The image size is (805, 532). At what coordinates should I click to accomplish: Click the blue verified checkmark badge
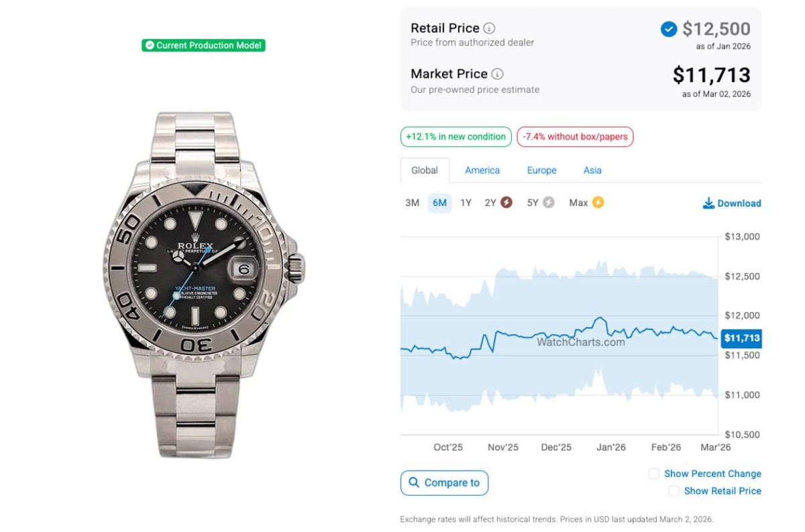click(x=668, y=29)
